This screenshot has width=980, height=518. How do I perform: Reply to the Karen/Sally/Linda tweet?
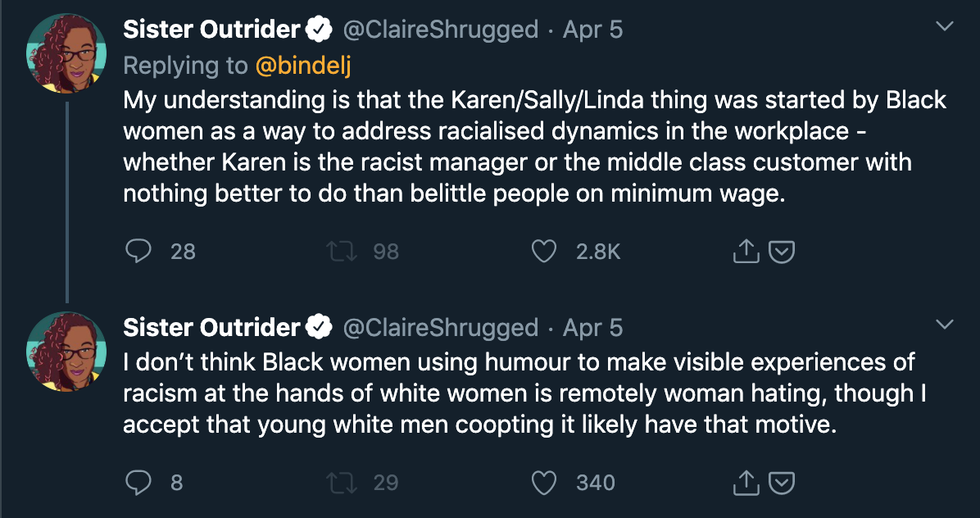click(x=138, y=252)
